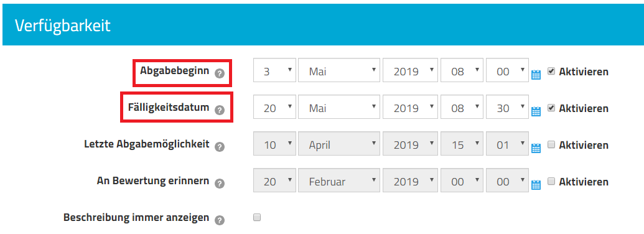Image resolution: width=644 pixels, height=234 pixels.
Task: Open Fälligkeitsdatum minute dropdown showing 30
Action: point(507,107)
